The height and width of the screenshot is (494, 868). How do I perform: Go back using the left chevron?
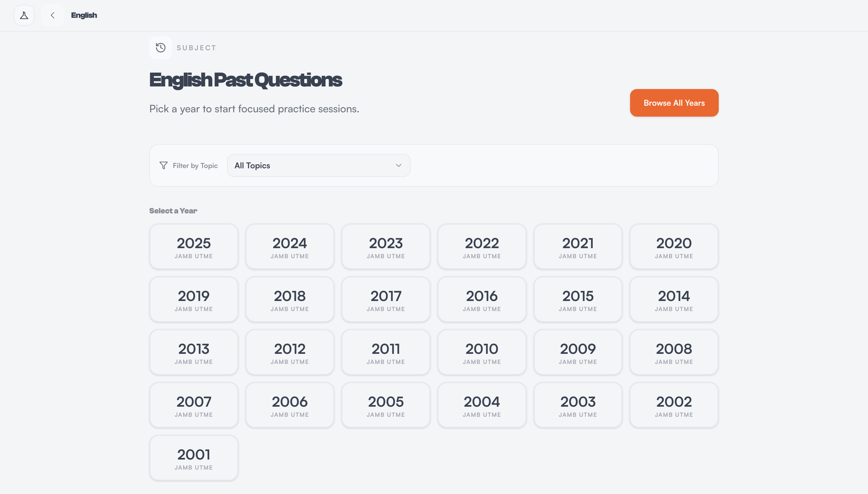point(53,15)
